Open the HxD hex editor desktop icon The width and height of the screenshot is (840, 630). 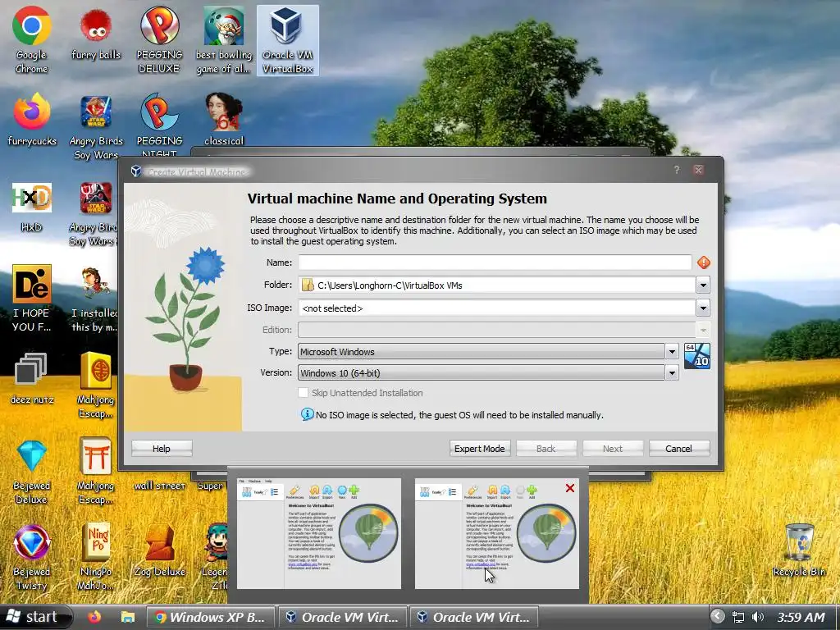32,208
